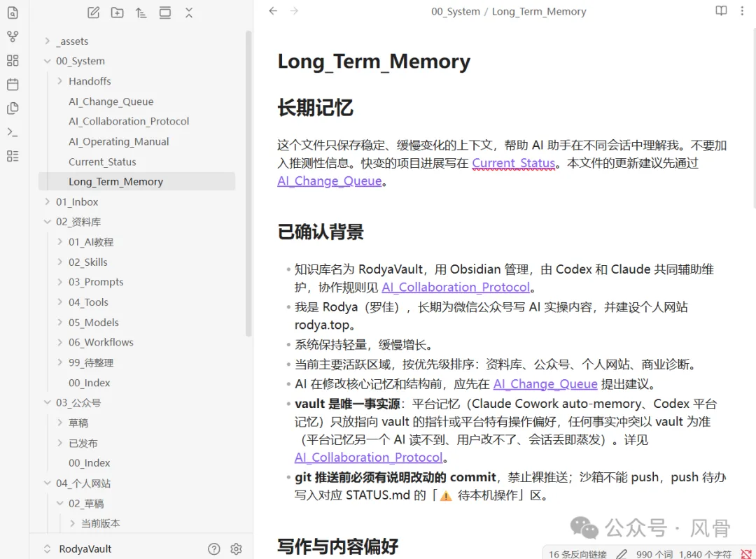Open more options menu for note

[742, 10]
